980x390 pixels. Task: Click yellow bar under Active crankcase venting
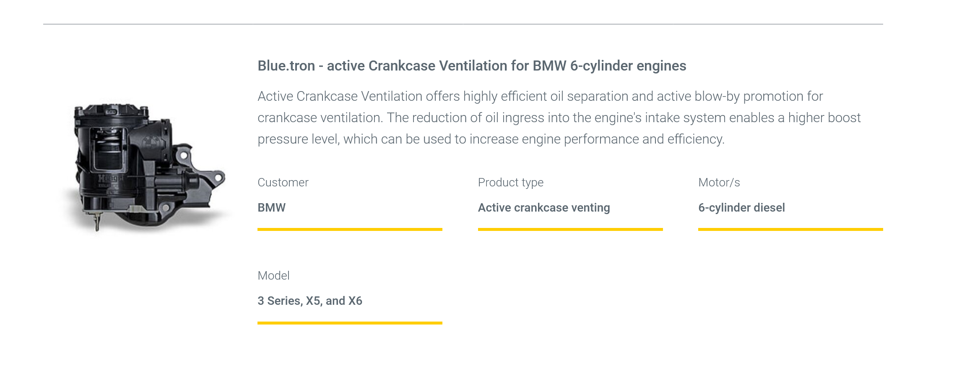point(570,230)
